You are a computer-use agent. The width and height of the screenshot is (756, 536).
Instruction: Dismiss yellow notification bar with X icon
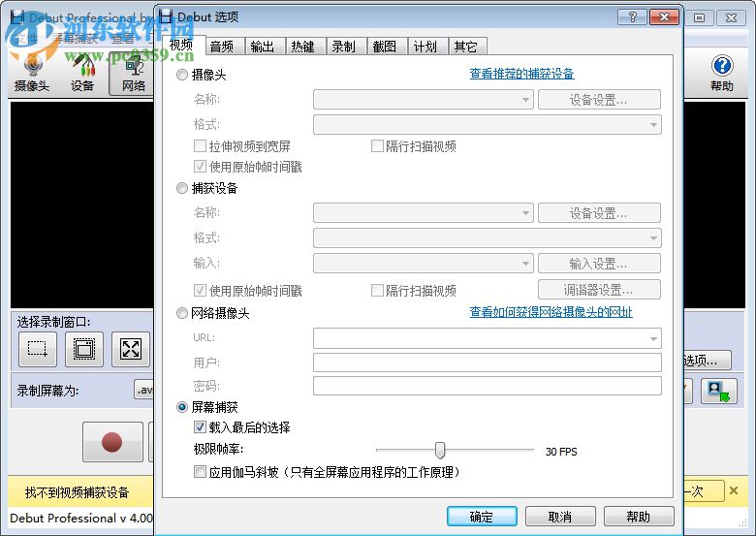click(x=734, y=490)
